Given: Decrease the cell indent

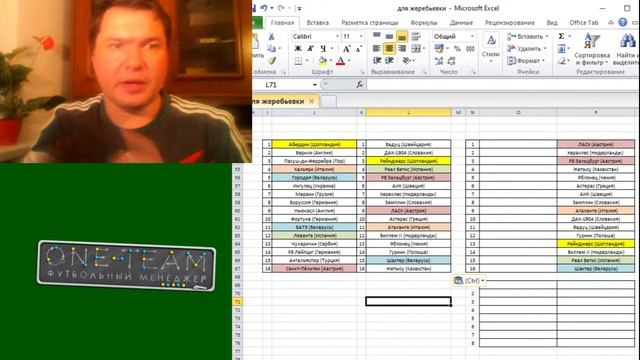Looking at the screenshot, I should 377,60.
